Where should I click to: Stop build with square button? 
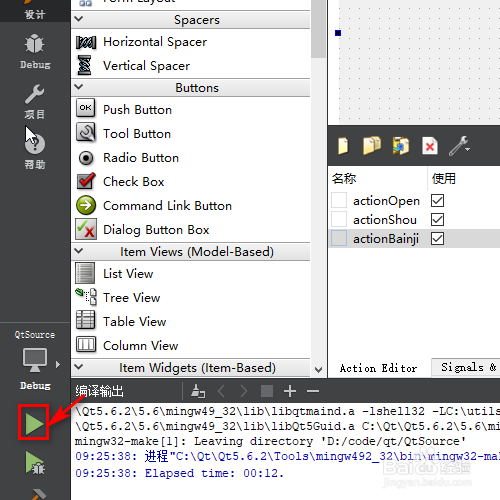pyautogui.click(x=267, y=391)
